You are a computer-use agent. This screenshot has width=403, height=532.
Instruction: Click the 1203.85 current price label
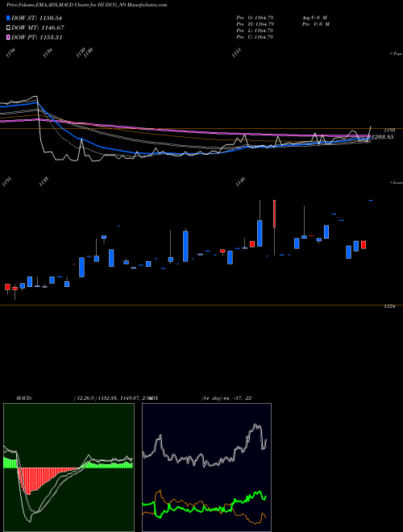click(383, 137)
